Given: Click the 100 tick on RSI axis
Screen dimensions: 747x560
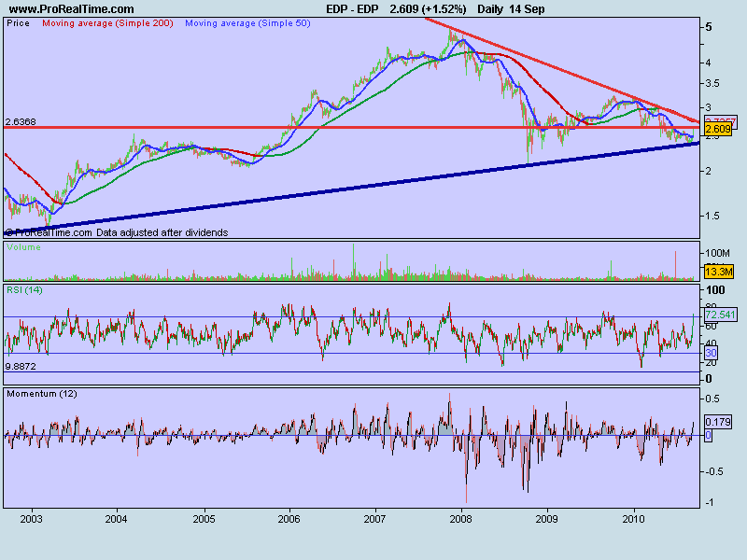Looking at the screenshot, I should tap(715, 290).
